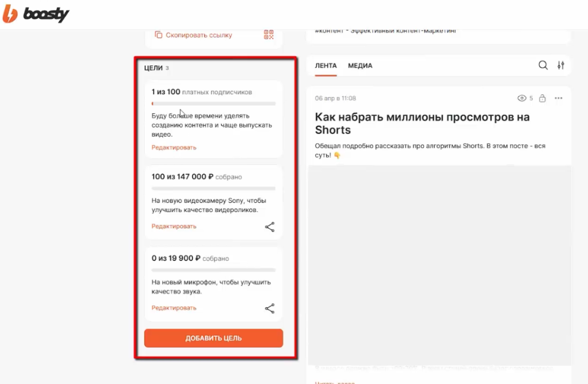588x384 pixels.
Task: Click text 0 из 19 900 ₽ собрано
Action: [190, 258]
